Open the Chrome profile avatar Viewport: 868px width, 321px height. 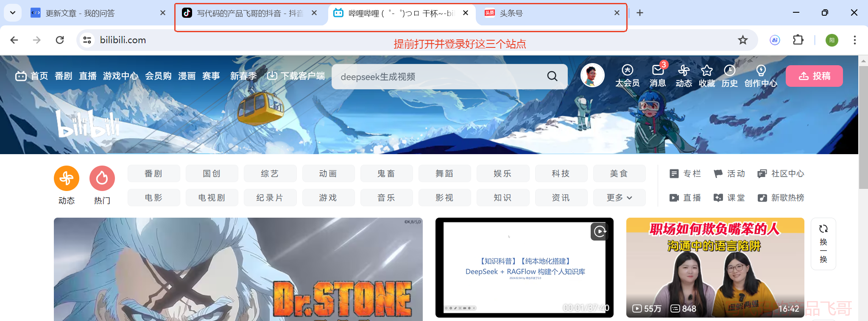[832, 40]
